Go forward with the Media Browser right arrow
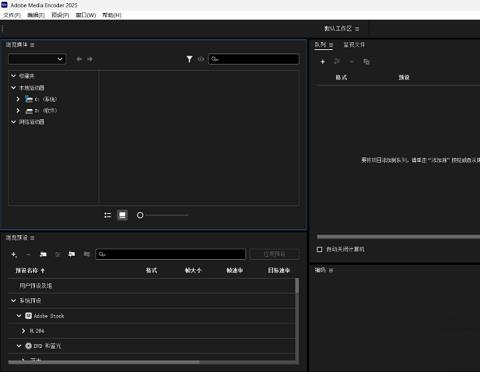Viewport: 480px width, 372px height. pos(90,59)
